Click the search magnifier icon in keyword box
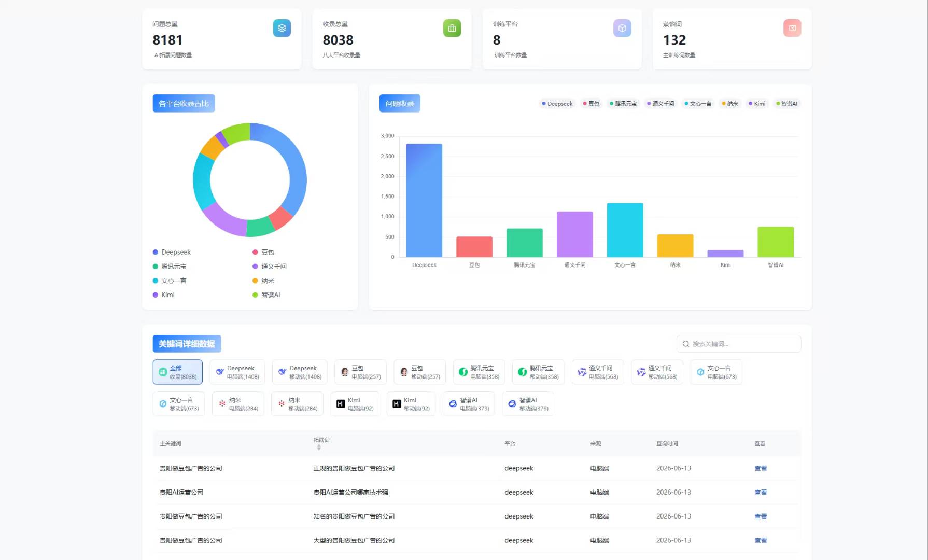The image size is (928, 560). tap(686, 344)
